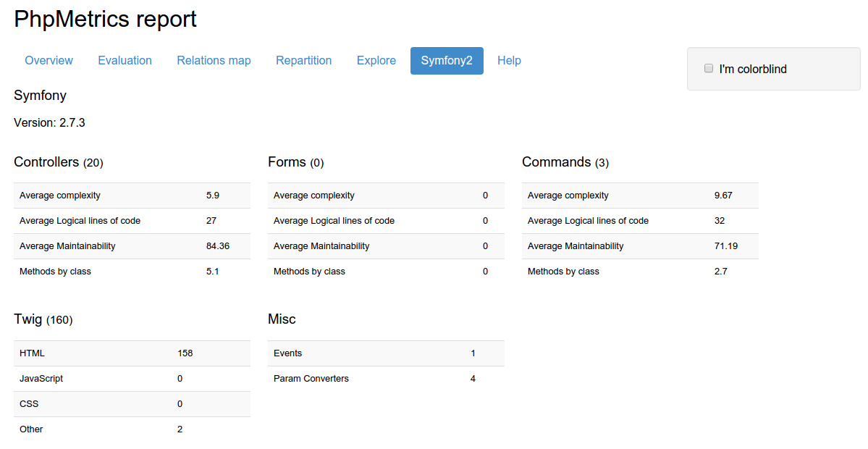Click Commands Average Logical lines of code label
868x449 pixels.
click(588, 221)
